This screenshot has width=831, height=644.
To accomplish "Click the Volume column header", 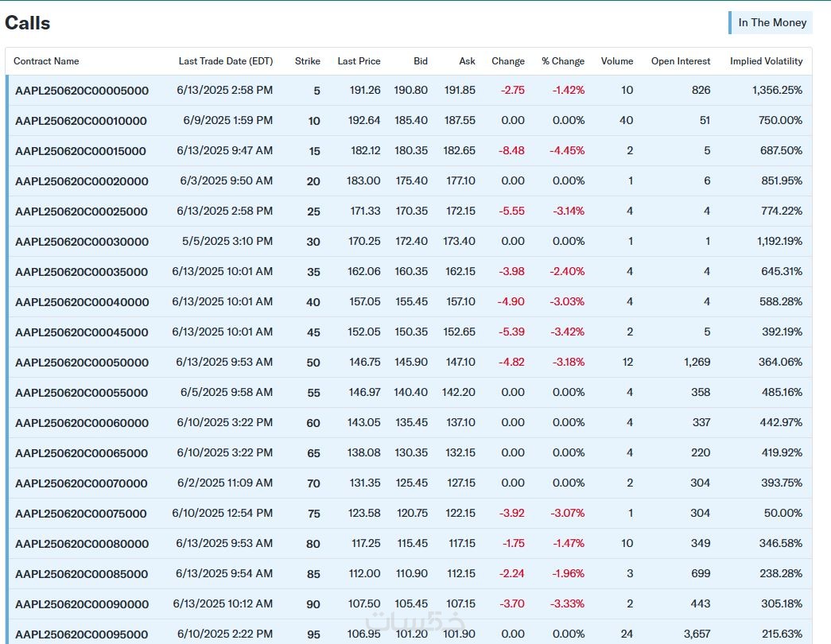I will [x=617, y=61].
